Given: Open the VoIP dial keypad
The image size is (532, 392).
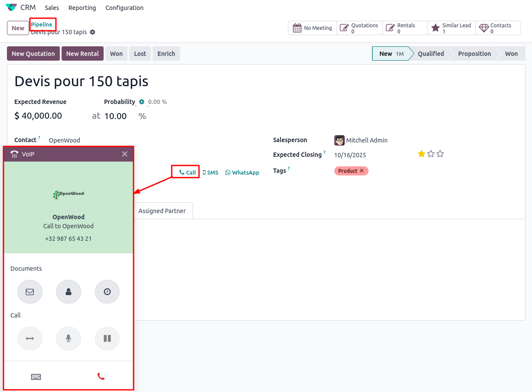Looking at the screenshot, I should click(x=36, y=376).
